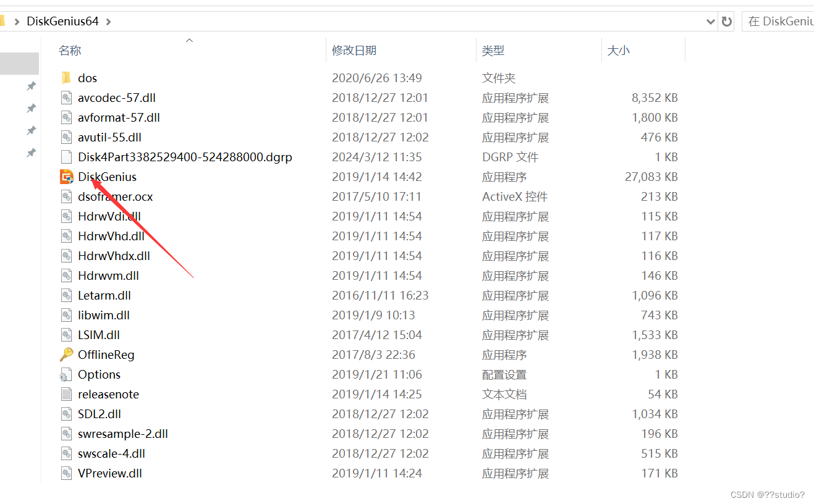Click the date 2017/8/3 22:36
814x504 pixels.
[373, 355]
